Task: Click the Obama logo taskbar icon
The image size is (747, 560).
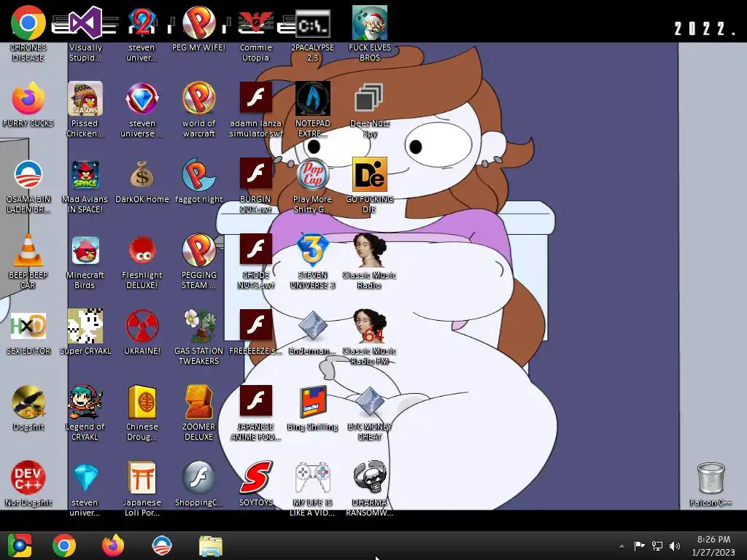Action: [x=161, y=545]
